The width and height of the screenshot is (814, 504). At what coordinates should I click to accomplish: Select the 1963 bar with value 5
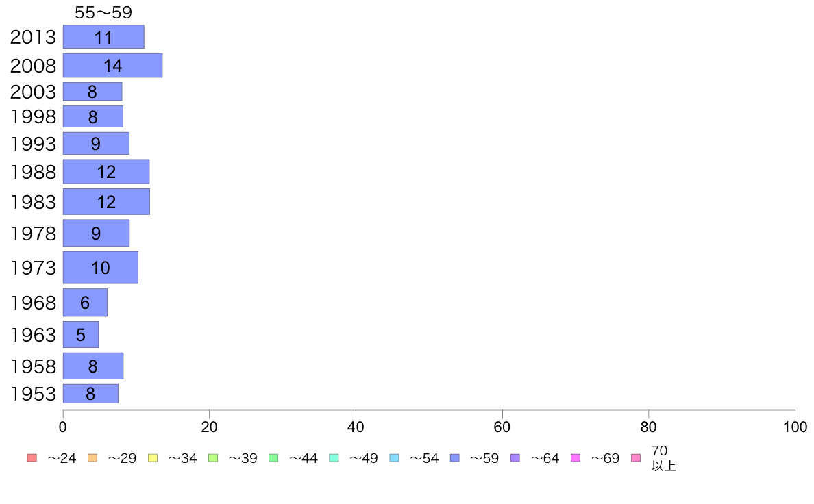click(81, 335)
